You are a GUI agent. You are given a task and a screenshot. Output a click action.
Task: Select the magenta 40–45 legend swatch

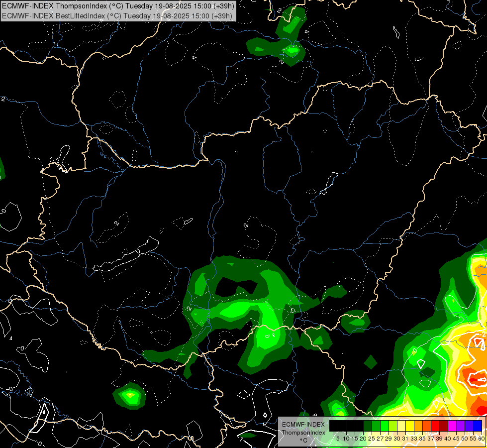(x=452, y=426)
